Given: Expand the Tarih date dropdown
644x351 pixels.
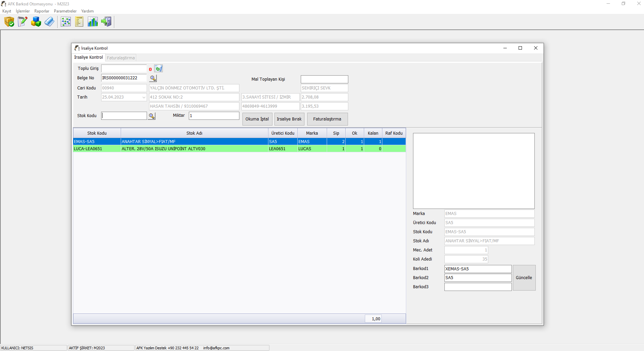Looking at the screenshot, I should click(144, 97).
